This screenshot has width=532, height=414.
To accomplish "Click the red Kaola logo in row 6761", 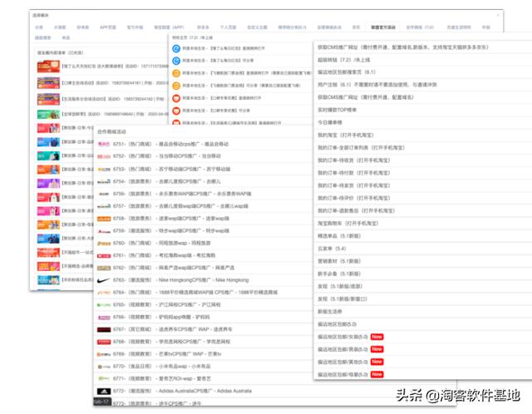I will pyautogui.click(x=104, y=255).
